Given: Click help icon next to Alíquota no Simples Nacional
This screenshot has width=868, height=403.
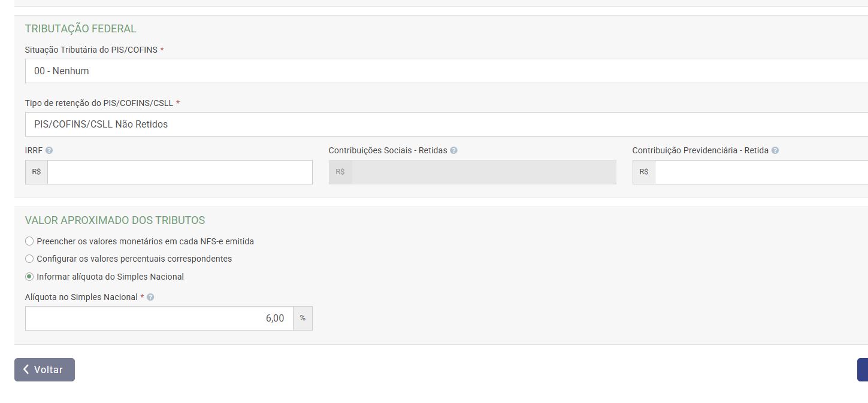Looking at the screenshot, I should (x=150, y=297).
